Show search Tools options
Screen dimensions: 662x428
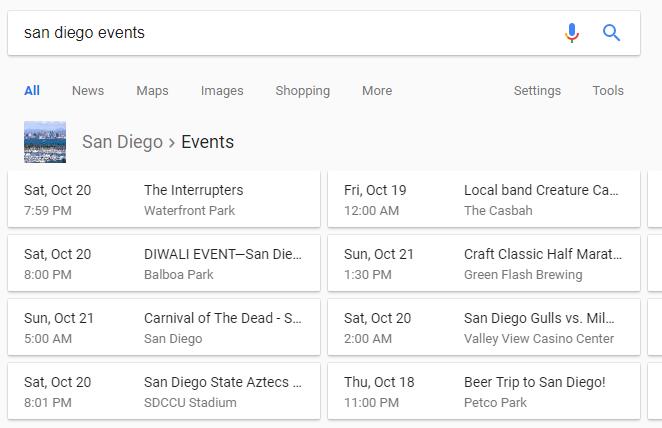(608, 90)
